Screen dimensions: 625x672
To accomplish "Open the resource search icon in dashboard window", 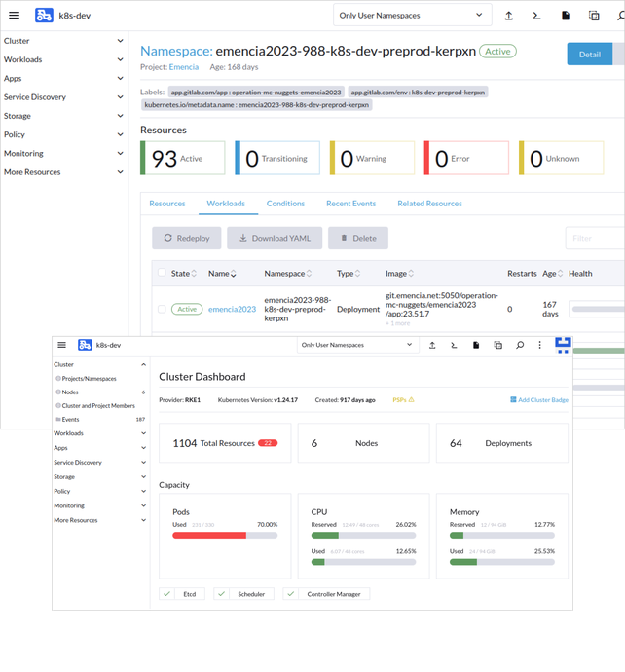I will click(x=520, y=345).
